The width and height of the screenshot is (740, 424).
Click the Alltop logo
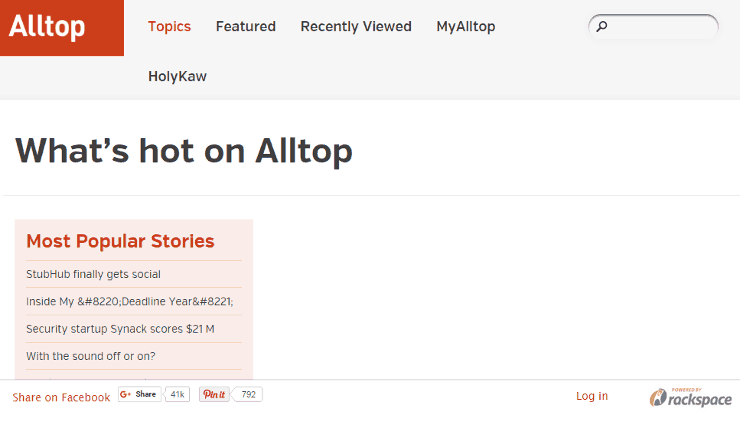(61, 28)
